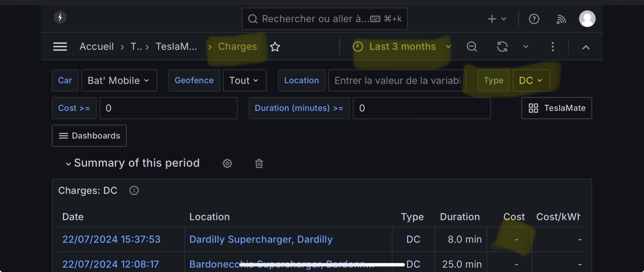Click the 'Charges: DC' panel title

[87, 191]
